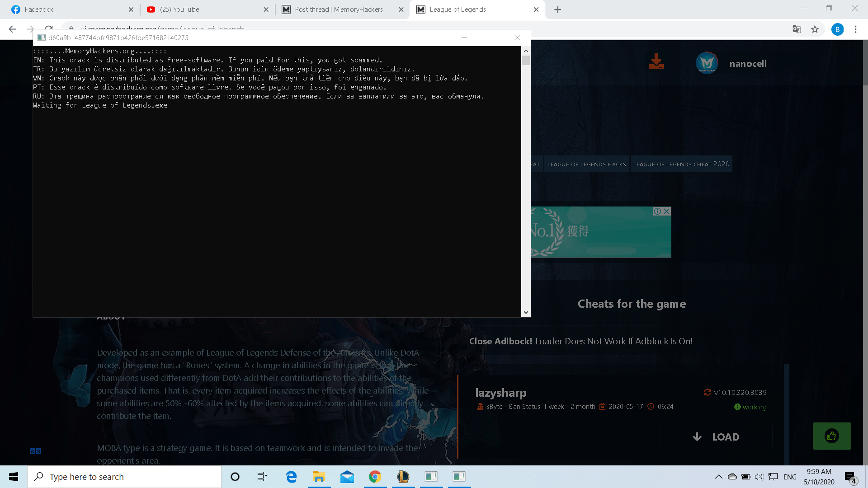
Task: Open the Post thread MemoryHackers tab
Action: tap(342, 9)
